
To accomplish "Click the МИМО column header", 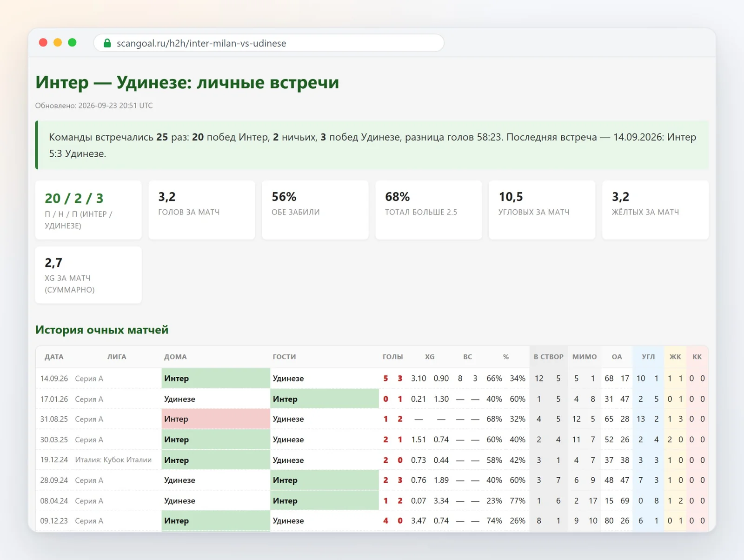I will click(585, 357).
